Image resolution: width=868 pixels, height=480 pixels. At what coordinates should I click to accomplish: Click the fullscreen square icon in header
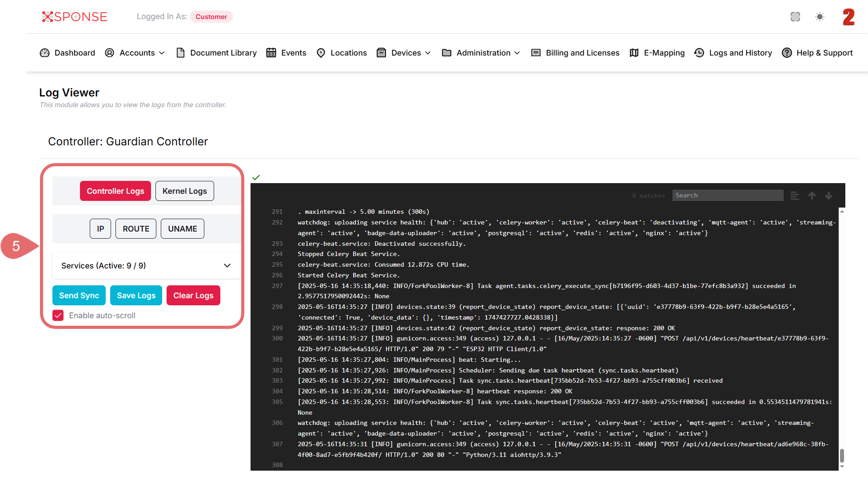pyautogui.click(x=795, y=17)
